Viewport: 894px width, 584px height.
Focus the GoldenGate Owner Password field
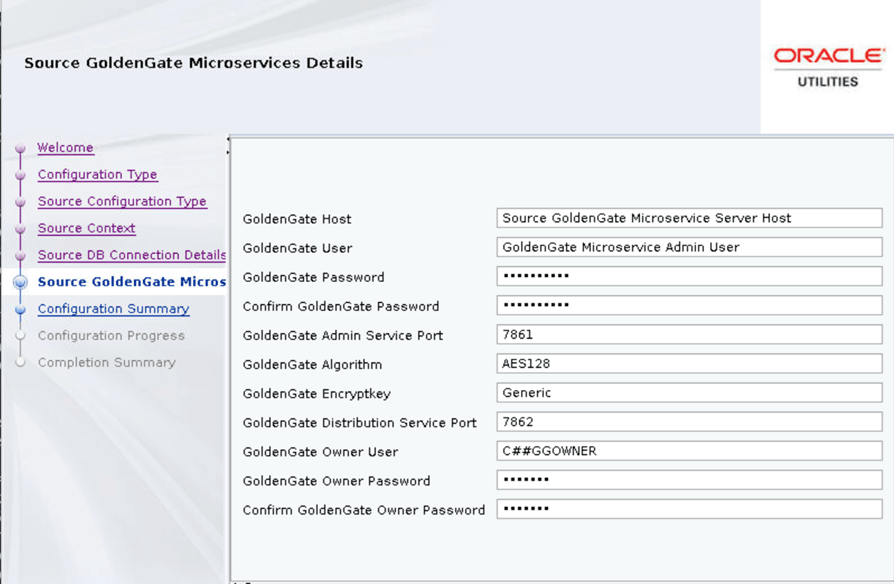[689, 480]
